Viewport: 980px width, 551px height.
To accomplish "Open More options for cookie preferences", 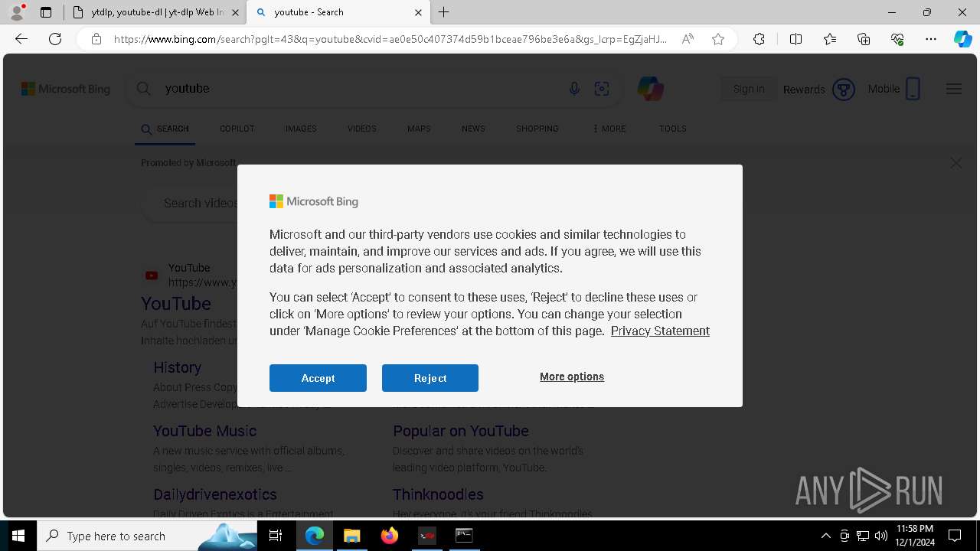I will (x=572, y=377).
